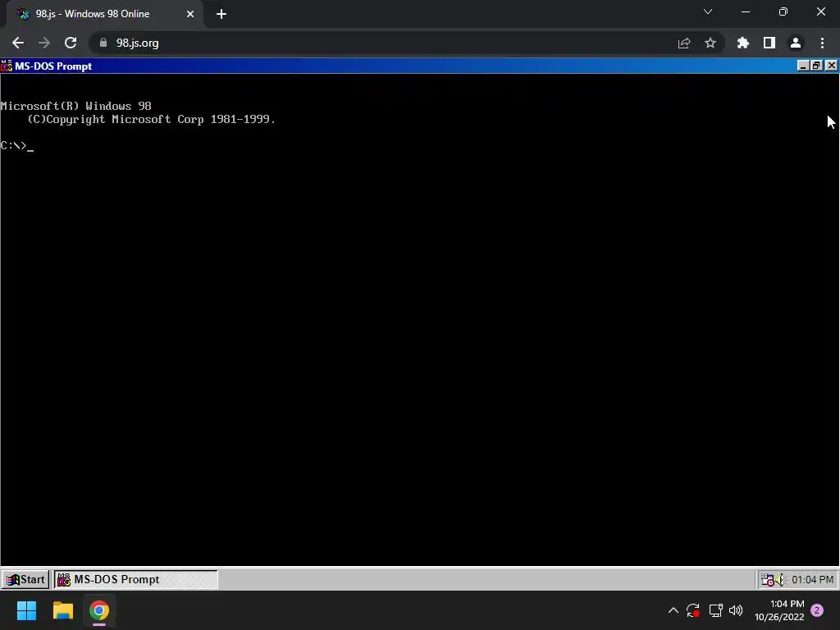Close the 98.js browser tab
Image resolution: width=840 pixels, height=630 pixels.
tap(190, 14)
